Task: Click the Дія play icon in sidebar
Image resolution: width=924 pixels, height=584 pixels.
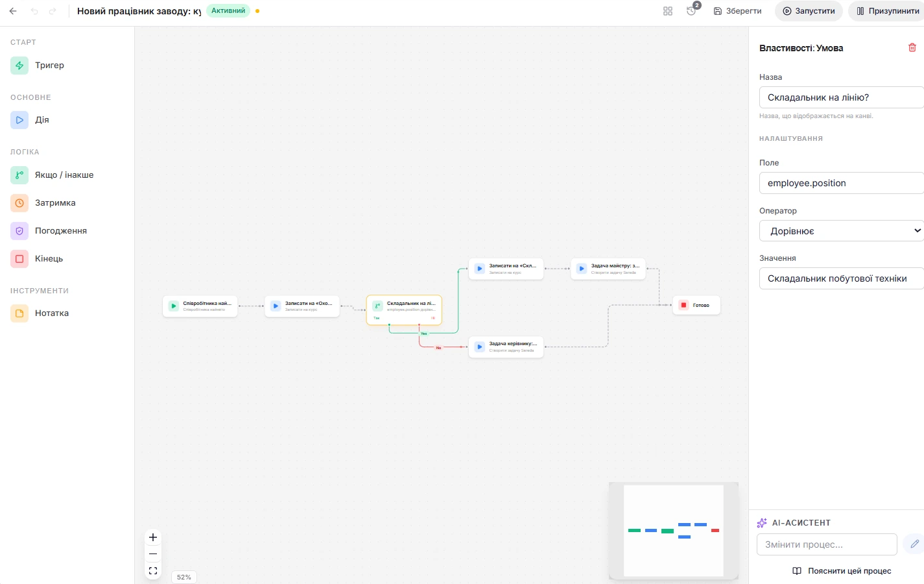Action: point(19,120)
